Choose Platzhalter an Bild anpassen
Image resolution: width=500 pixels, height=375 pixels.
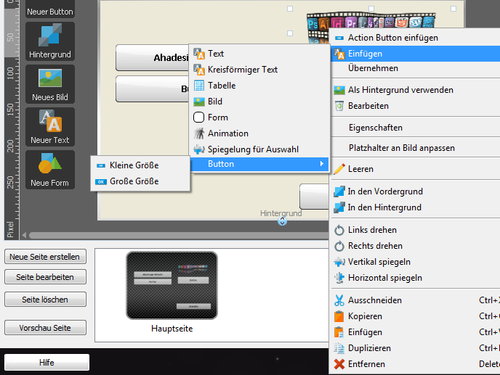click(415, 148)
